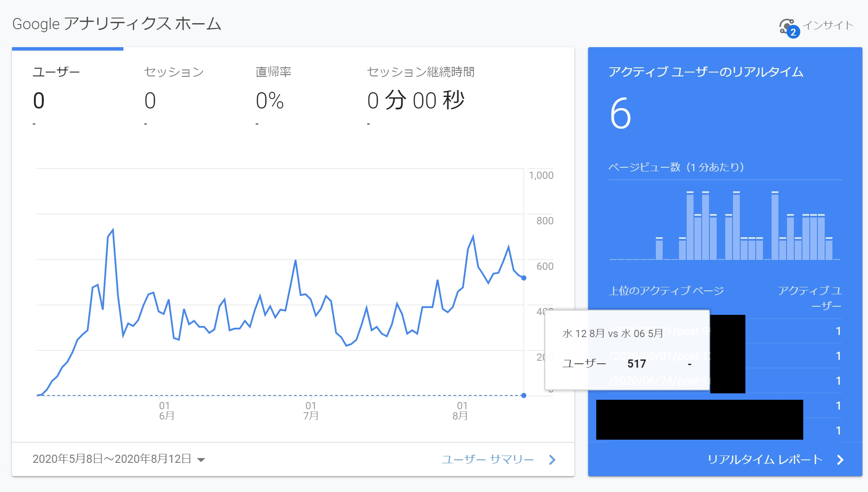Click the date range dropdown arrow

click(201, 460)
